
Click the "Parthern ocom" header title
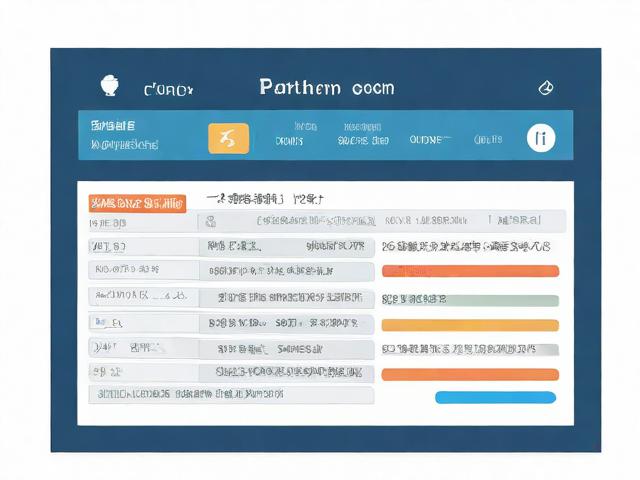(x=326, y=87)
